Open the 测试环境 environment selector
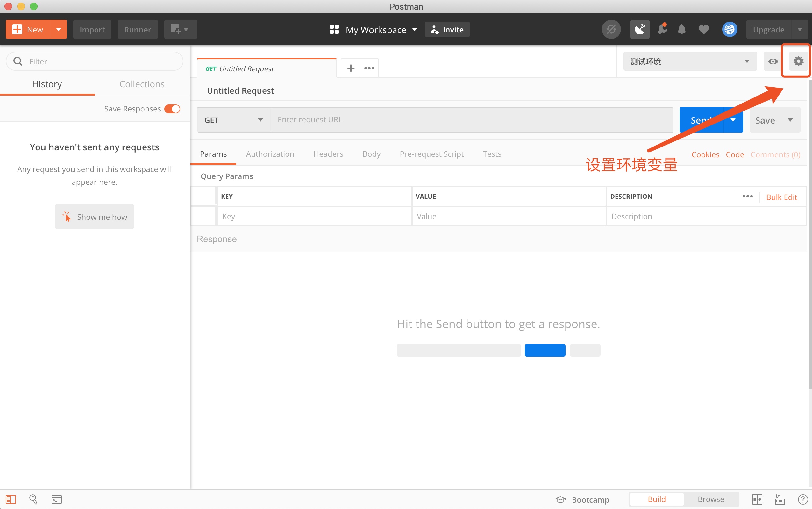The image size is (812, 509). coord(690,61)
